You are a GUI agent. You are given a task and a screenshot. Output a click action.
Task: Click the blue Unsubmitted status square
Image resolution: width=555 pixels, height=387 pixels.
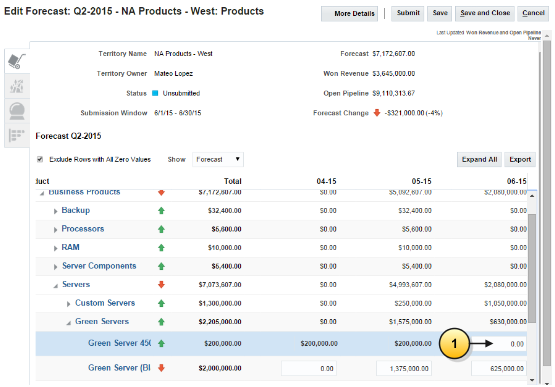(155, 93)
